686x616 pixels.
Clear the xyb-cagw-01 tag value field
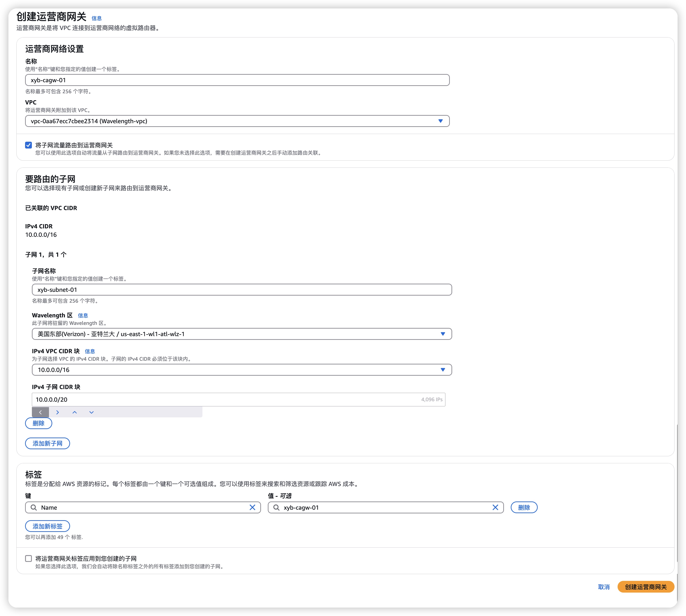pos(495,507)
